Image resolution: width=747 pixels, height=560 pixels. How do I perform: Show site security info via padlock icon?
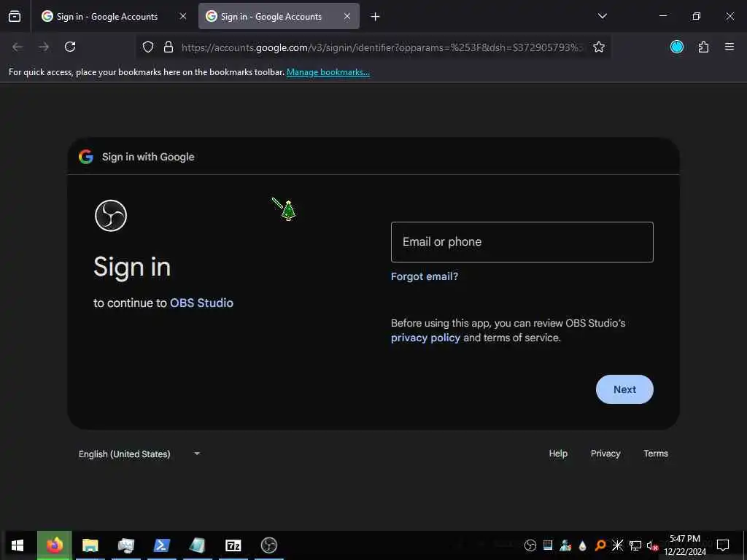[169, 47]
